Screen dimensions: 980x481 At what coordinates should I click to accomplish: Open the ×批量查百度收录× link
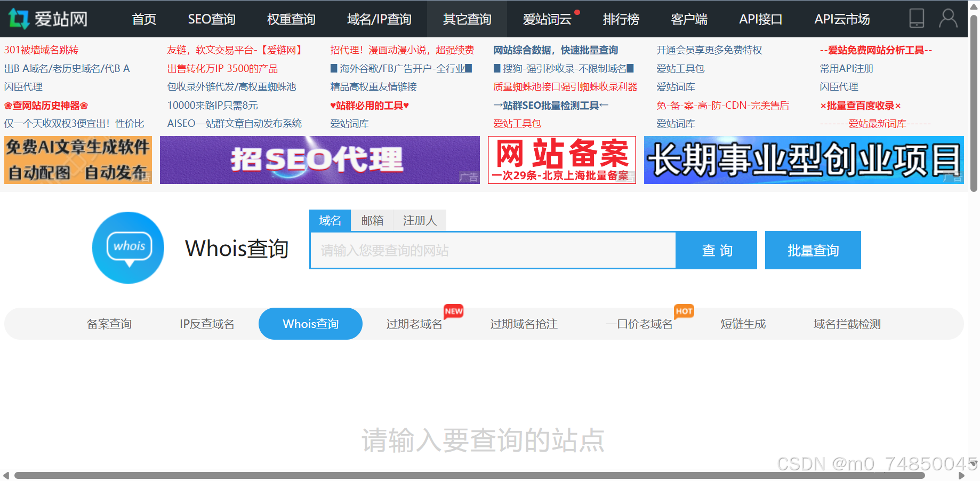(x=860, y=106)
